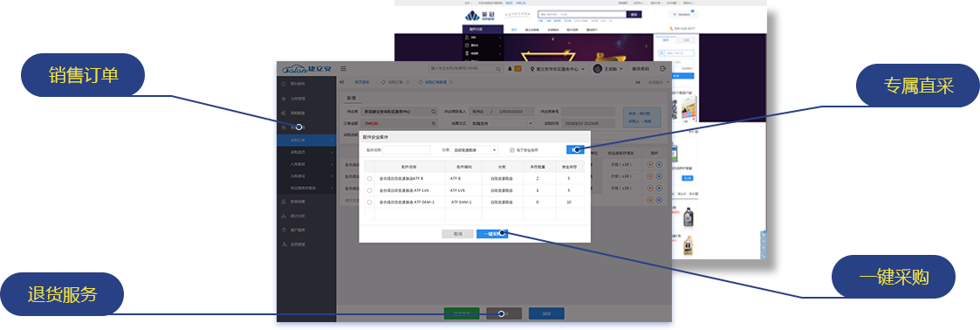980x330 pixels.
Task: Click the supplier field search magnifier icon
Action: (434, 111)
